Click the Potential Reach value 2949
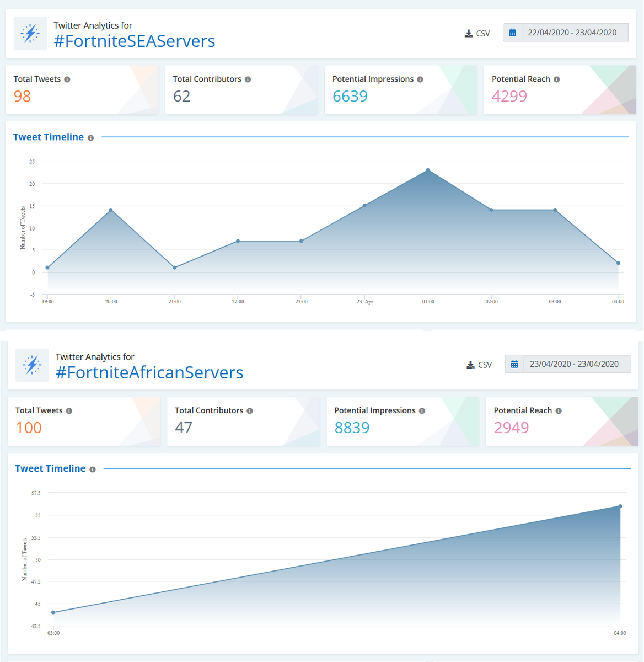 [x=511, y=428]
